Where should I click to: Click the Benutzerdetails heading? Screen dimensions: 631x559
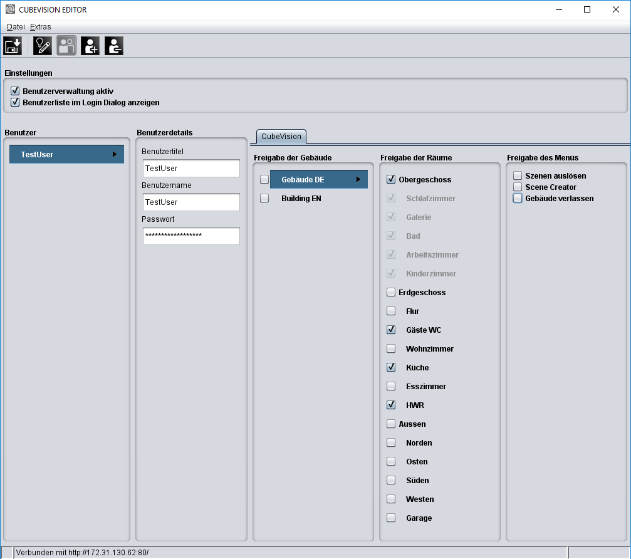coord(165,132)
